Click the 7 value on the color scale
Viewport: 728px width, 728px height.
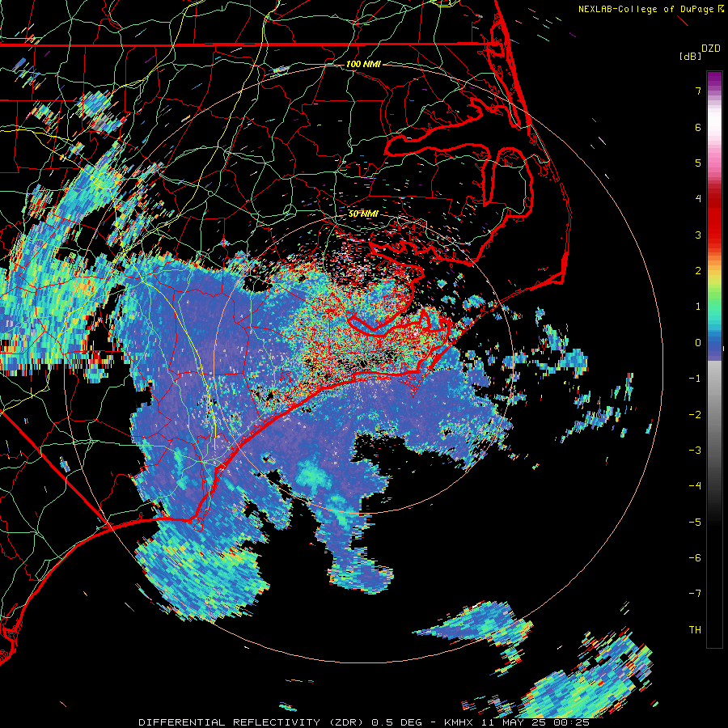tap(698, 91)
